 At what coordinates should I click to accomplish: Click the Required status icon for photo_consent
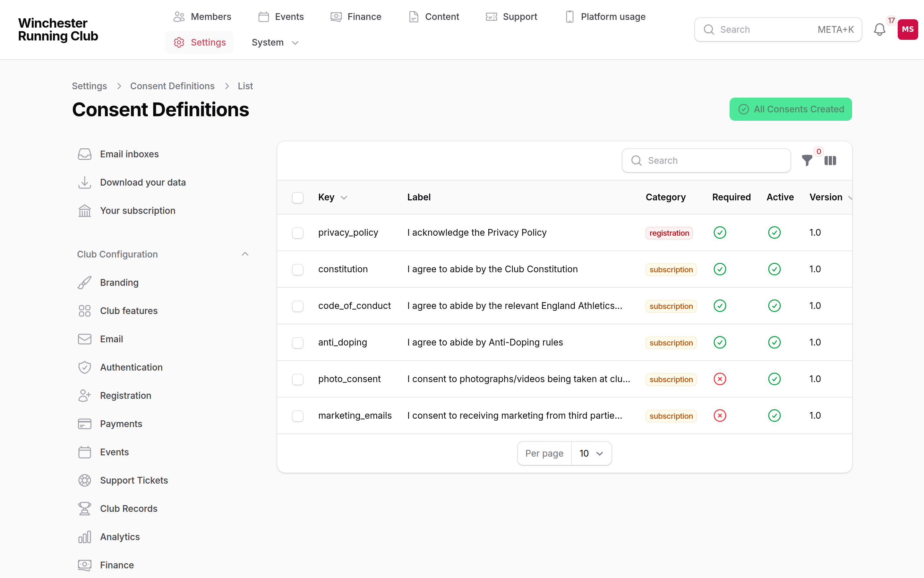pyautogui.click(x=720, y=379)
